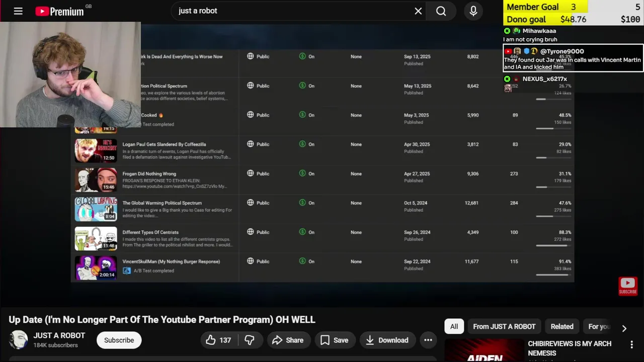Select From JUST A ROBOT chip
Image resolution: width=644 pixels, height=362 pixels.
click(504, 327)
